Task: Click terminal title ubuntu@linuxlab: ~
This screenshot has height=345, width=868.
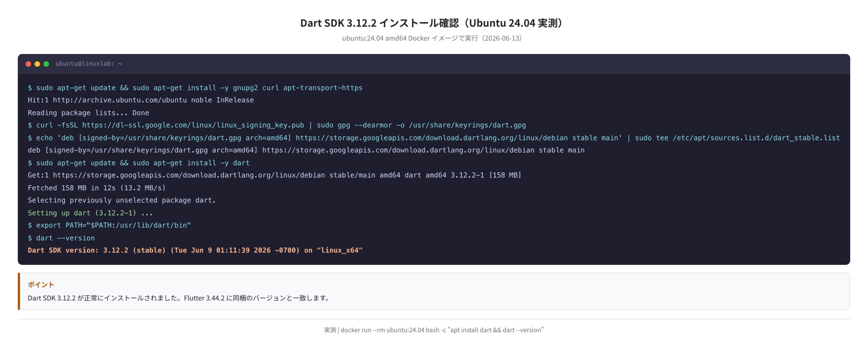Action: (89, 63)
